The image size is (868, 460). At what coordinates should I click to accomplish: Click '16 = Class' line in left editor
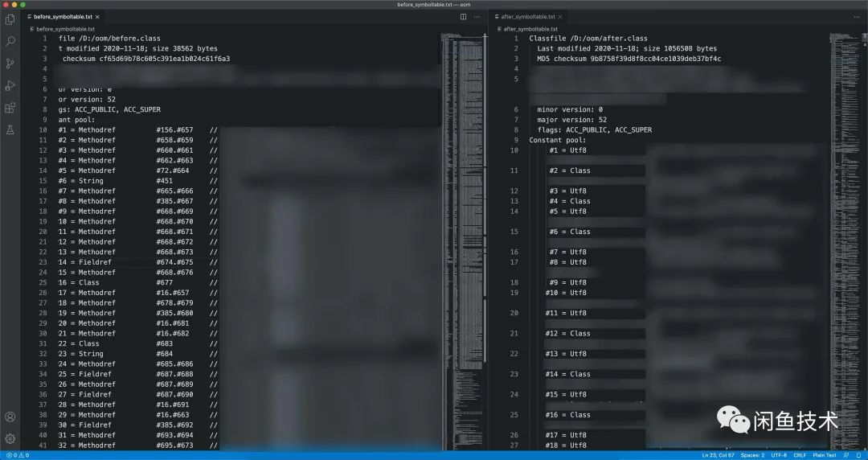point(79,282)
